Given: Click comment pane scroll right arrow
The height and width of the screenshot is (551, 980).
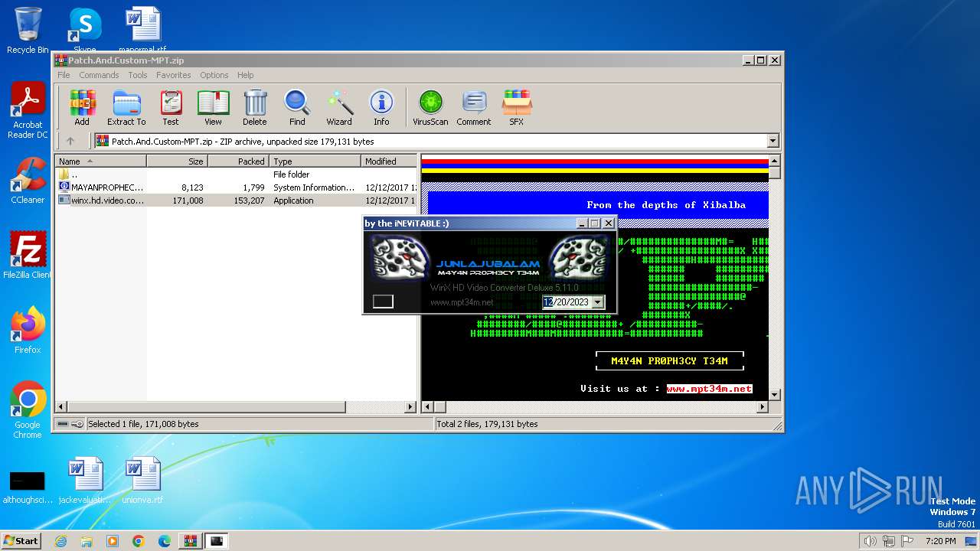Looking at the screenshot, I should 762,407.
